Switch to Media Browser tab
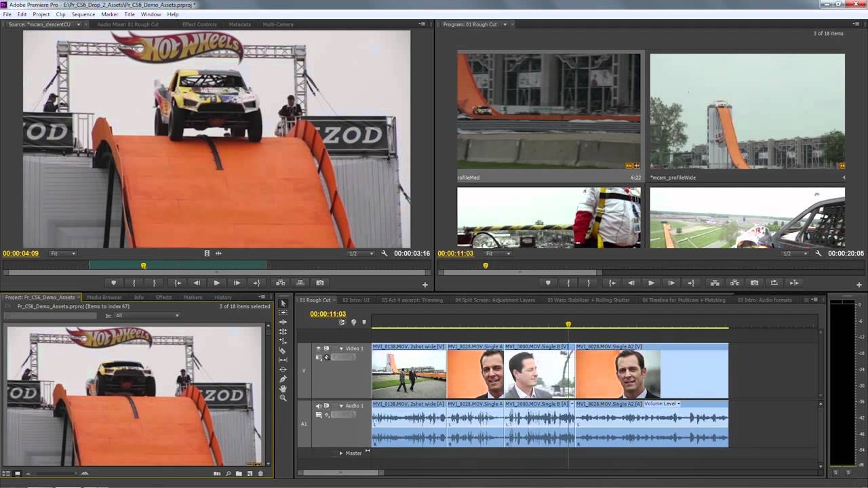 pos(104,297)
